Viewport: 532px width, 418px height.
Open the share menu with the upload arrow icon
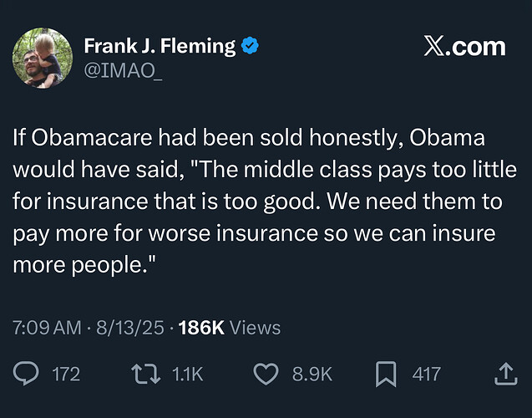505,375
